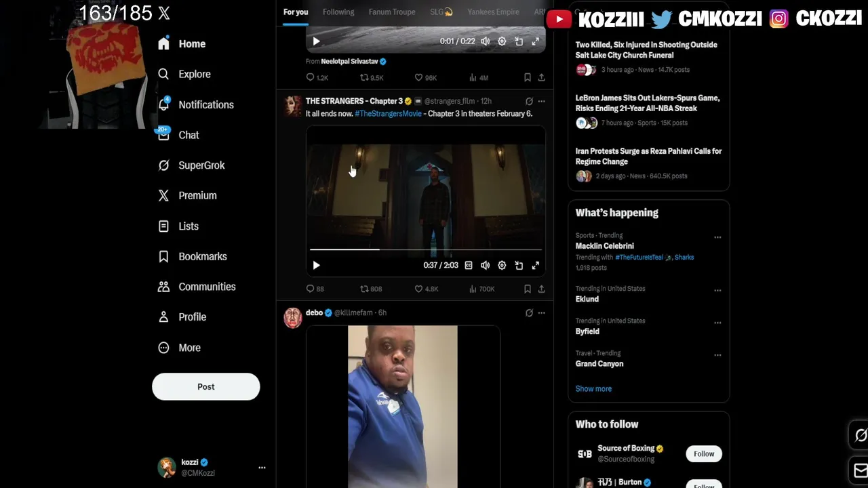The image size is (868, 488).
Task: Open Grok explain icon on debo post
Action: click(529, 313)
